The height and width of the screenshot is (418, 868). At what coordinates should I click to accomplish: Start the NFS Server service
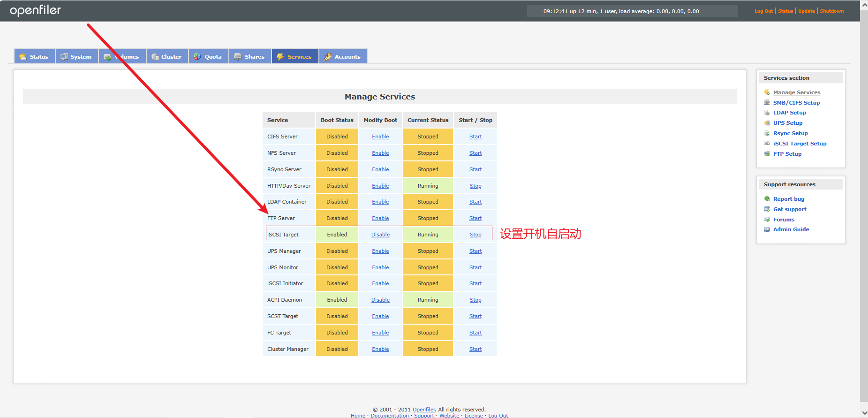pyautogui.click(x=476, y=153)
